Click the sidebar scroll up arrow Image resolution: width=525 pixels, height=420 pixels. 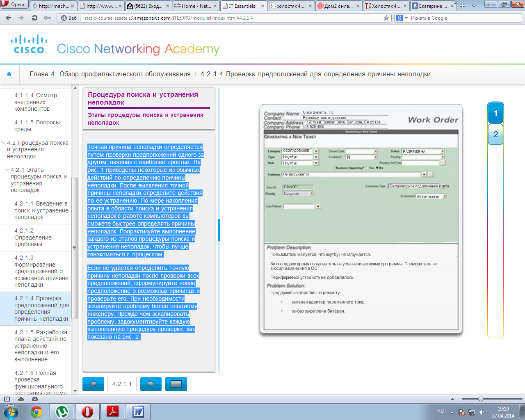coord(75,88)
